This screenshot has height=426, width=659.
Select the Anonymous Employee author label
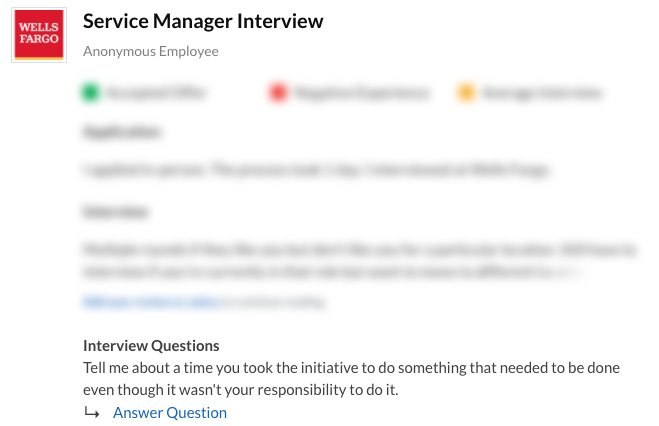(x=150, y=51)
